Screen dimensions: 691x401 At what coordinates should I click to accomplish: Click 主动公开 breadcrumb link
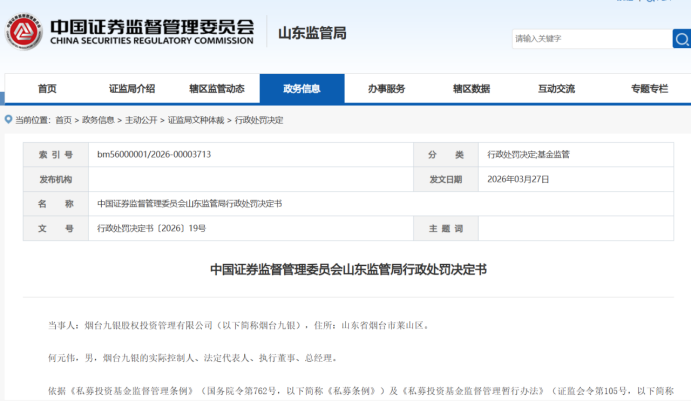pyautogui.click(x=141, y=120)
